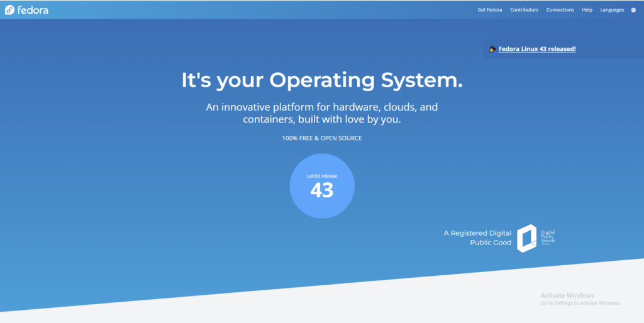Click the white Digital Public Goods hexagon logo
Viewport: 644px width, 323px height.
526,238
